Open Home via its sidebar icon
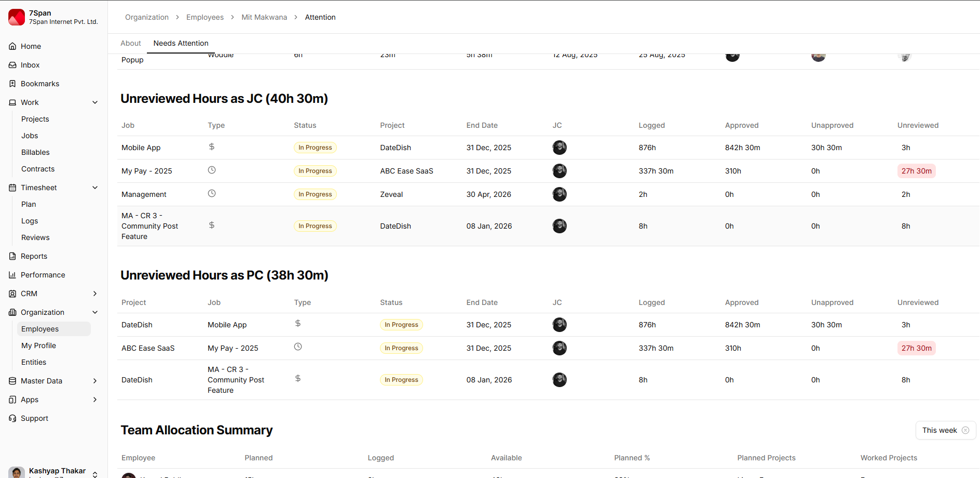The width and height of the screenshot is (980, 478). (12, 46)
